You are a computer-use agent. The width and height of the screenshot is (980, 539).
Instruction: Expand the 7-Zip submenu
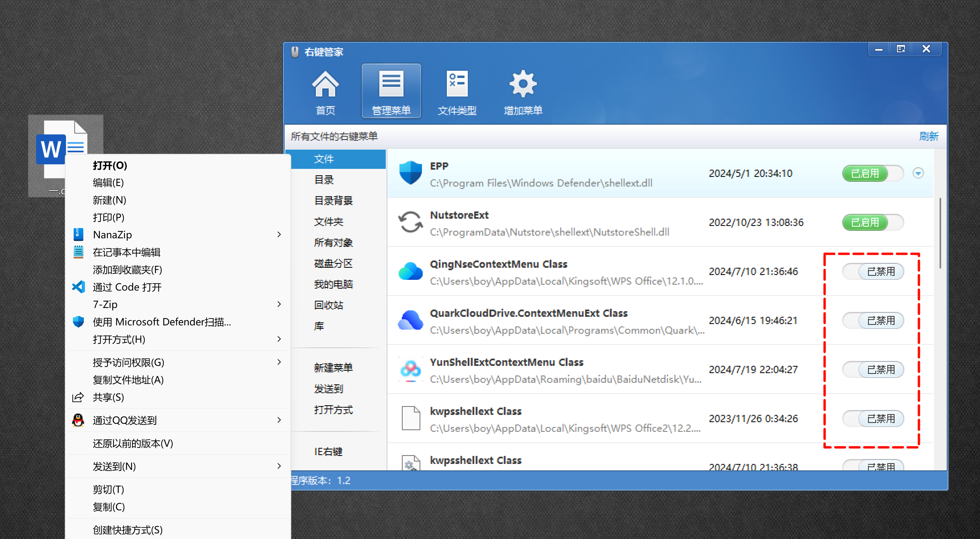pyautogui.click(x=279, y=304)
